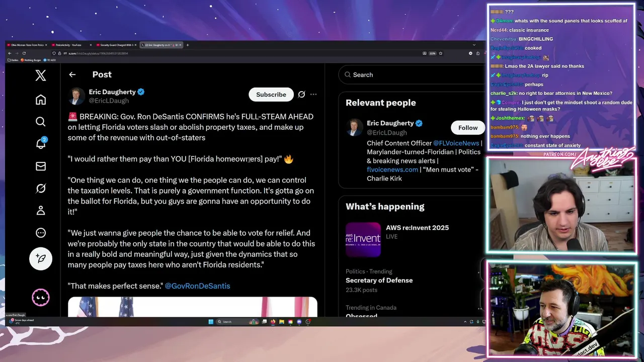Viewport: 644px width, 362px height.
Task: Open File Explorer from the taskbar
Action: pyautogui.click(x=282, y=322)
